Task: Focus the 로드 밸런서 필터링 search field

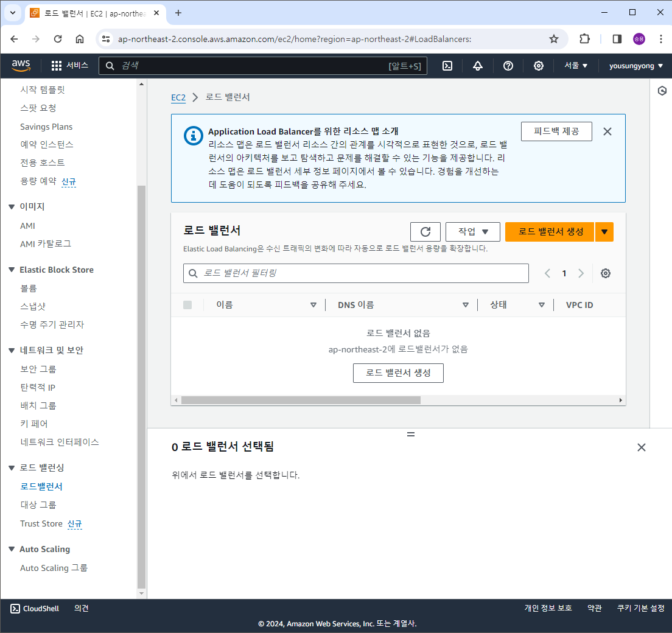Action: [x=355, y=273]
